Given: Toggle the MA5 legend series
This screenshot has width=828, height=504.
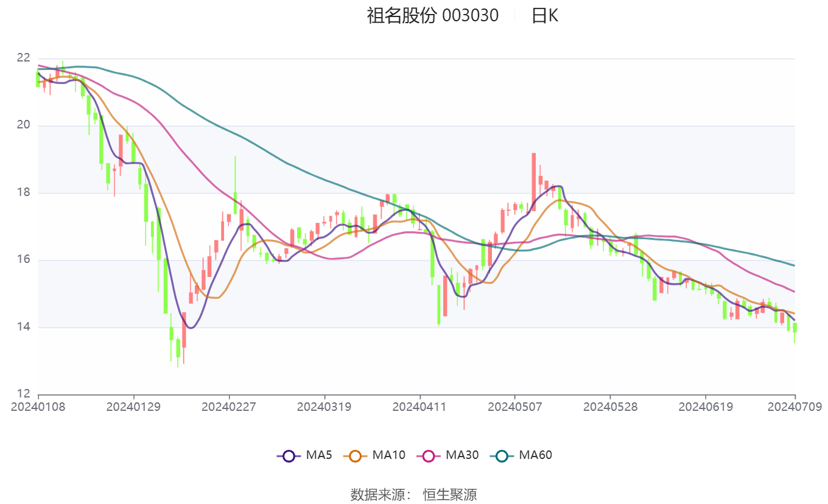Looking at the screenshot, I should click(304, 455).
